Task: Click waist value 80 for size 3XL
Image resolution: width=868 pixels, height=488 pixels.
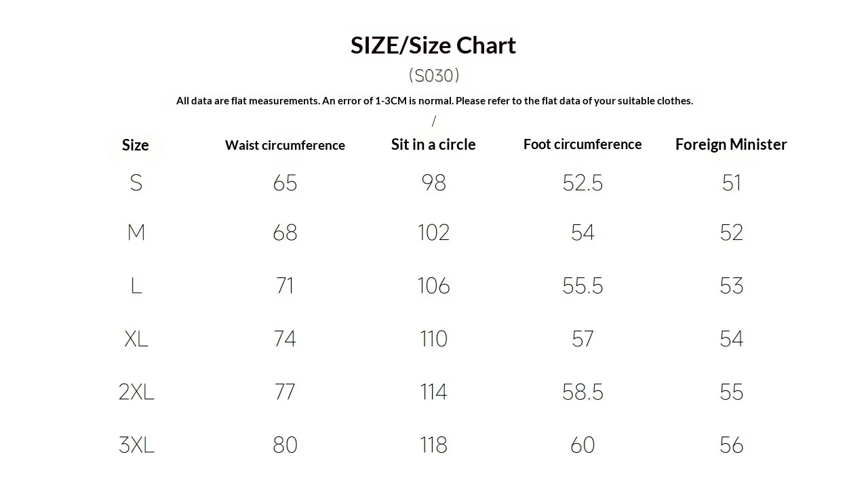Action: pos(285,445)
